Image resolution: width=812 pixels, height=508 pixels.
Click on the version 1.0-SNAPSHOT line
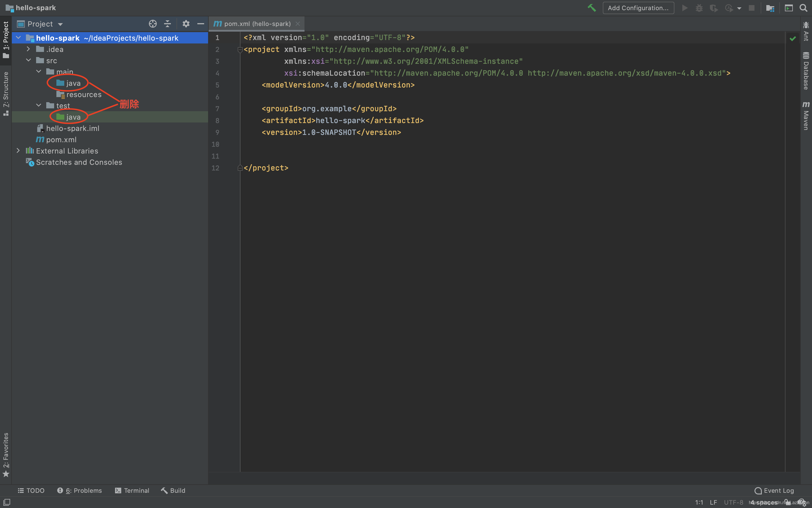331,132
